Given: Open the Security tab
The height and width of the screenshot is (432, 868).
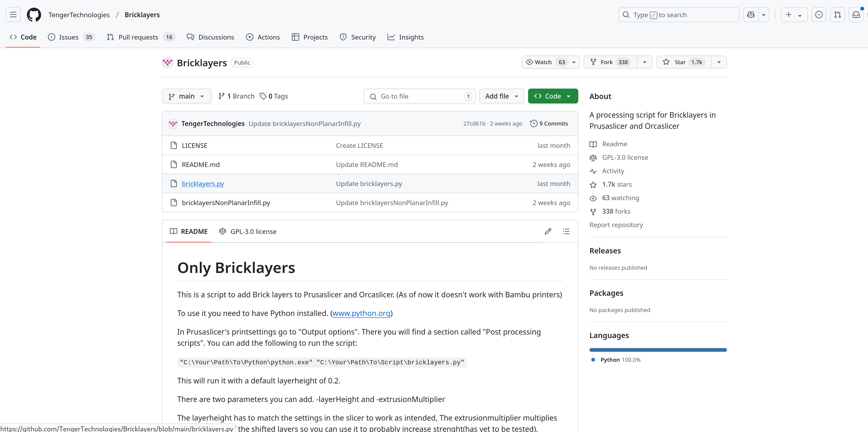Looking at the screenshot, I should coord(358,37).
